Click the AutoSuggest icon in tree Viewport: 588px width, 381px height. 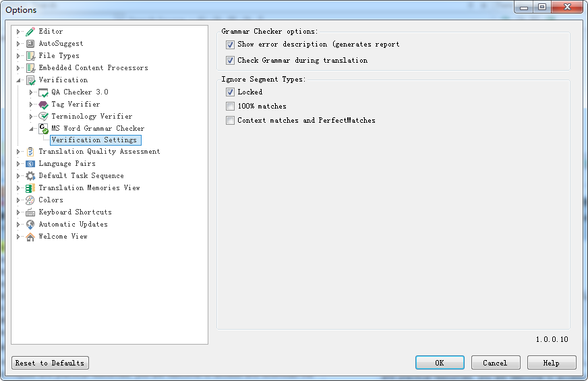click(30, 44)
